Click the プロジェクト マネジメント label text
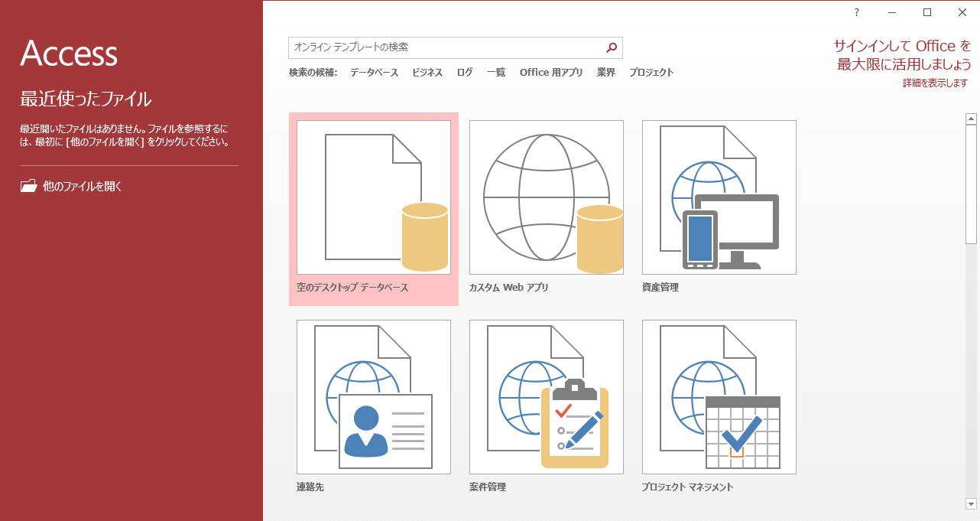 click(688, 487)
